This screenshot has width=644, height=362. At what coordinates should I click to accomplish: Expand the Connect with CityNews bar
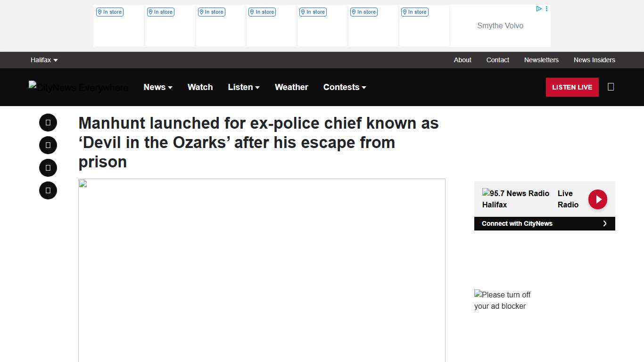click(544, 223)
